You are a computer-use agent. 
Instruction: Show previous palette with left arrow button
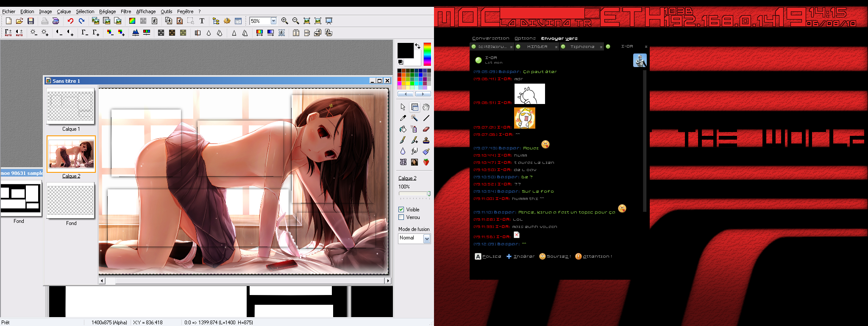point(406,94)
